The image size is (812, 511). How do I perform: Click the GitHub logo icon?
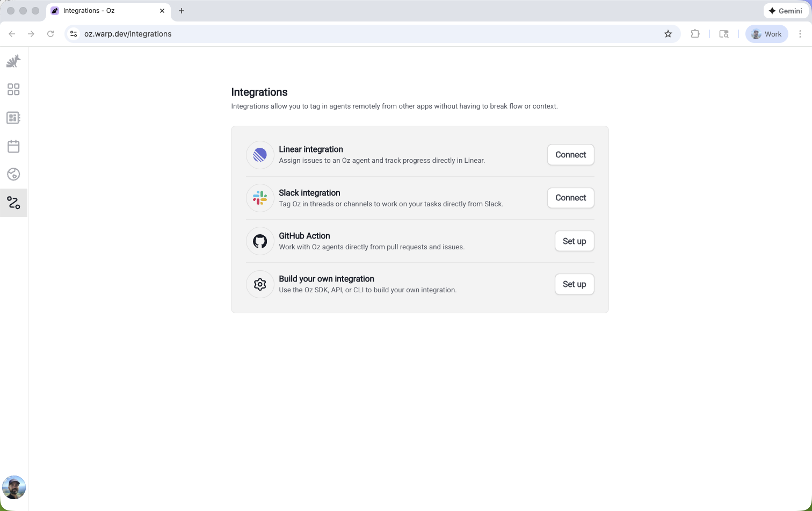point(260,241)
